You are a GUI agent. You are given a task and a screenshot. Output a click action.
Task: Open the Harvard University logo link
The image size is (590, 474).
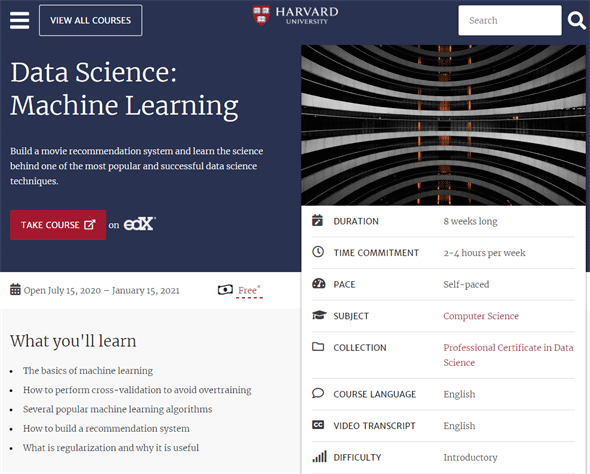(295, 16)
